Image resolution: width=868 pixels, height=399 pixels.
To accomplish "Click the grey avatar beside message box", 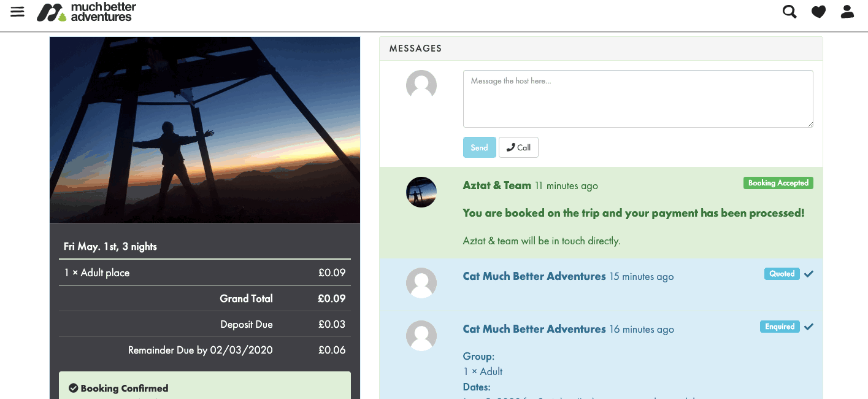I will pyautogui.click(x=421, y=85).
